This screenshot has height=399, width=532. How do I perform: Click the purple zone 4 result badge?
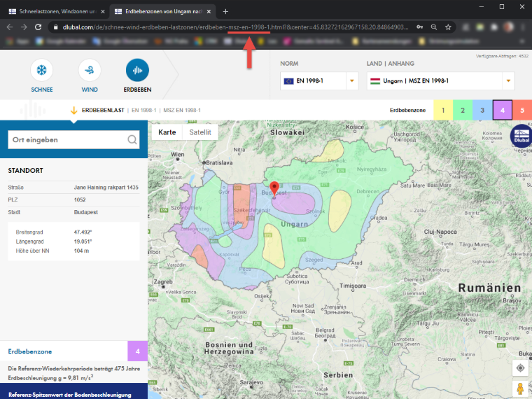[137, 351]
